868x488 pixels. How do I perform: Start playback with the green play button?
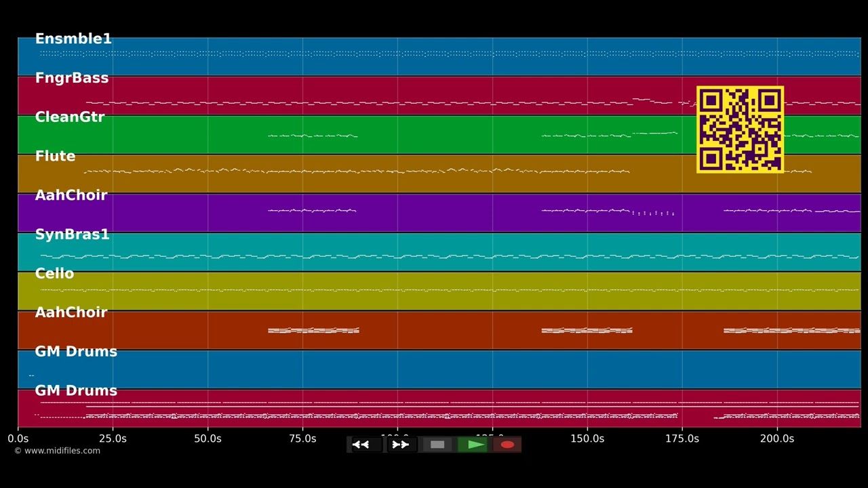click(x=473, y=445)
